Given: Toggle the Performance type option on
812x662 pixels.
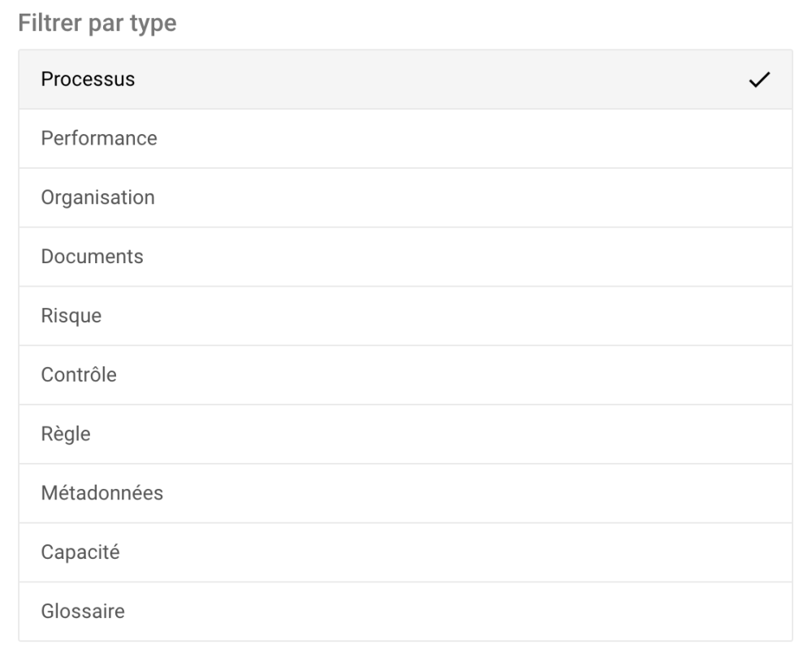Looking at the screenshot, I should (99, 139).
